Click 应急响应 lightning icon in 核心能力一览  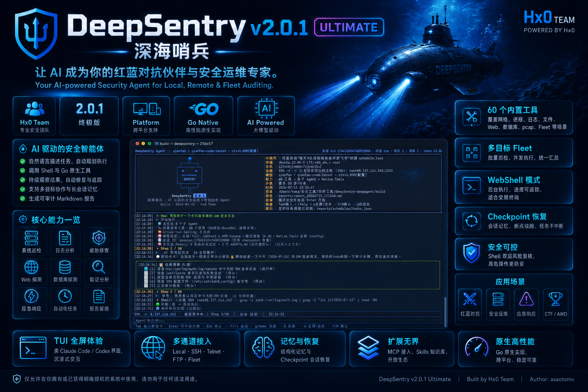31,296
